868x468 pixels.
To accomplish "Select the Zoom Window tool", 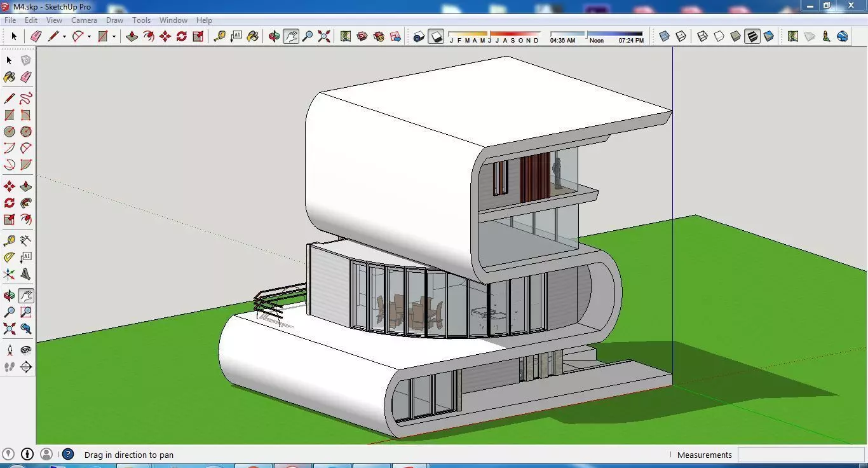I will pos(25,312).
